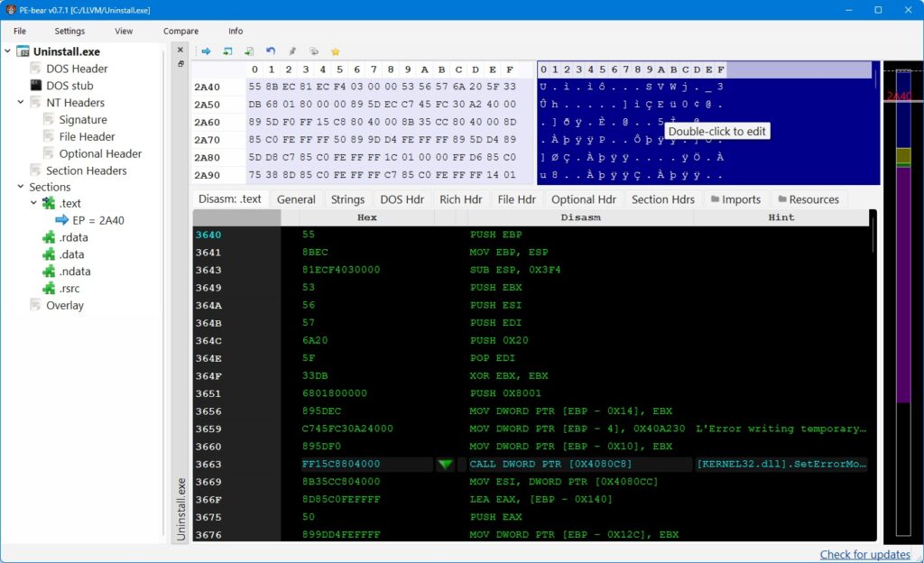
Task: Collapse the .text section node
Action: point(34,204)
